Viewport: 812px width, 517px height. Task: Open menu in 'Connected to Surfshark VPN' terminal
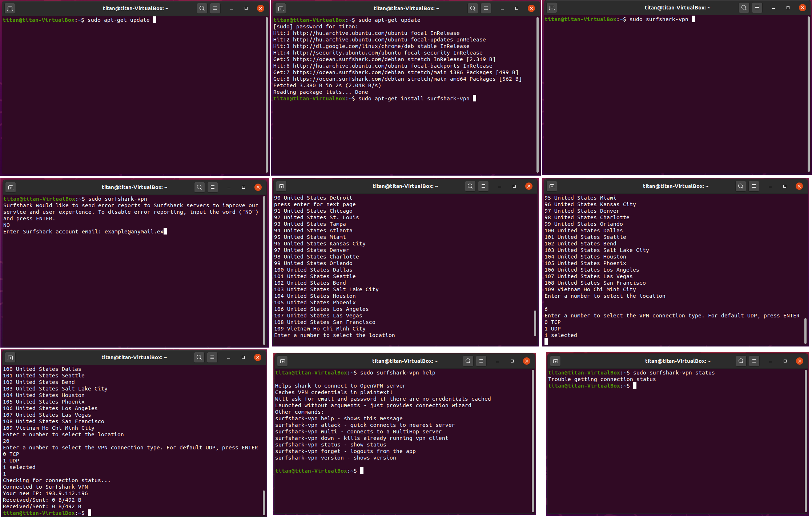tap(212, 357)
